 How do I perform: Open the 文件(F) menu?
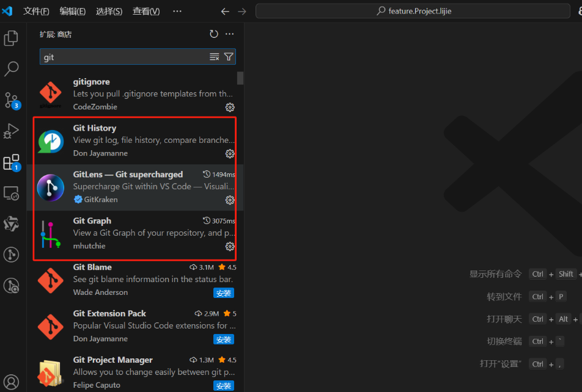36,11
